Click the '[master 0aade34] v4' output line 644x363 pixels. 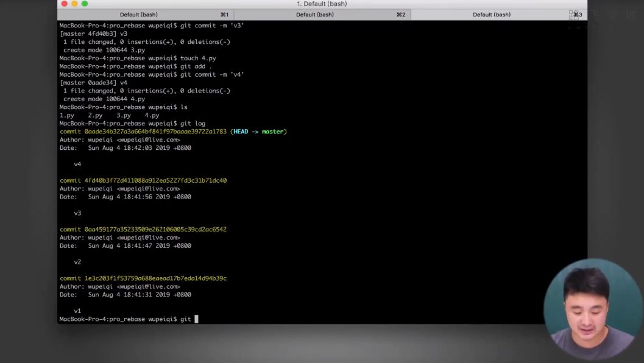[93, 83]
